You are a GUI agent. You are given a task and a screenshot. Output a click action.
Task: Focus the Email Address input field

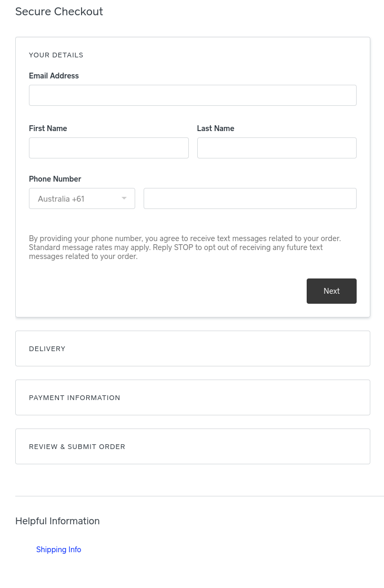click(193, 95)
